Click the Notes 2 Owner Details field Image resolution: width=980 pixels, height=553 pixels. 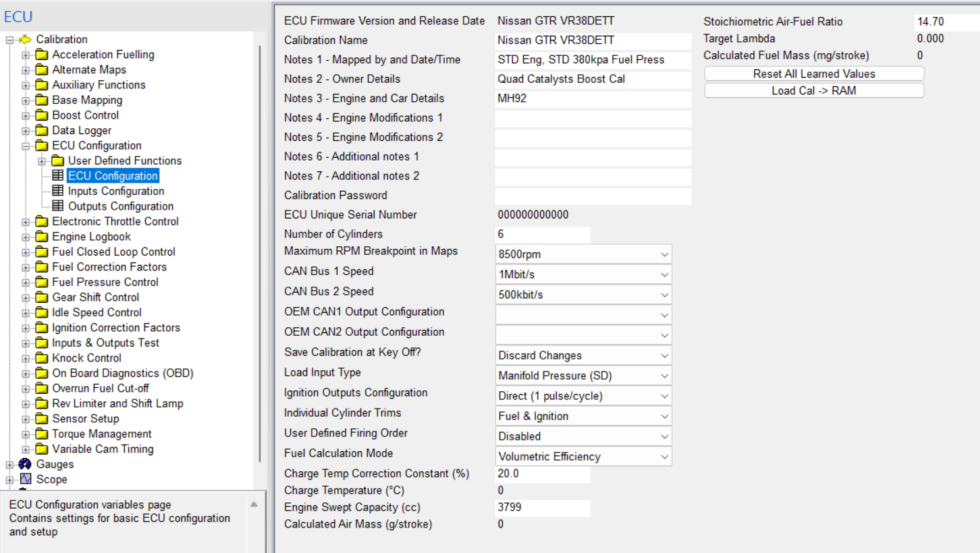(593, 80)
